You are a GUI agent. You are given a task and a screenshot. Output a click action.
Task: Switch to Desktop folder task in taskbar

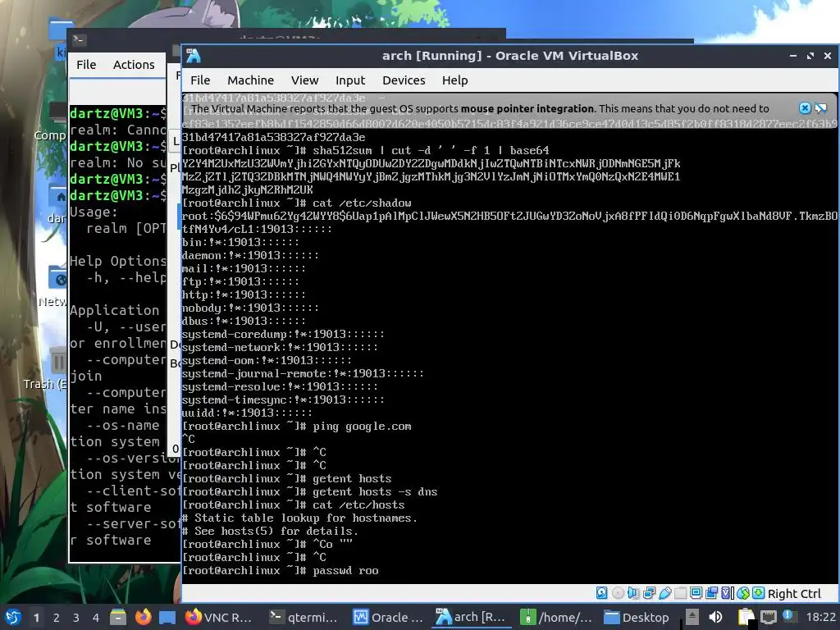coord(637,617)
